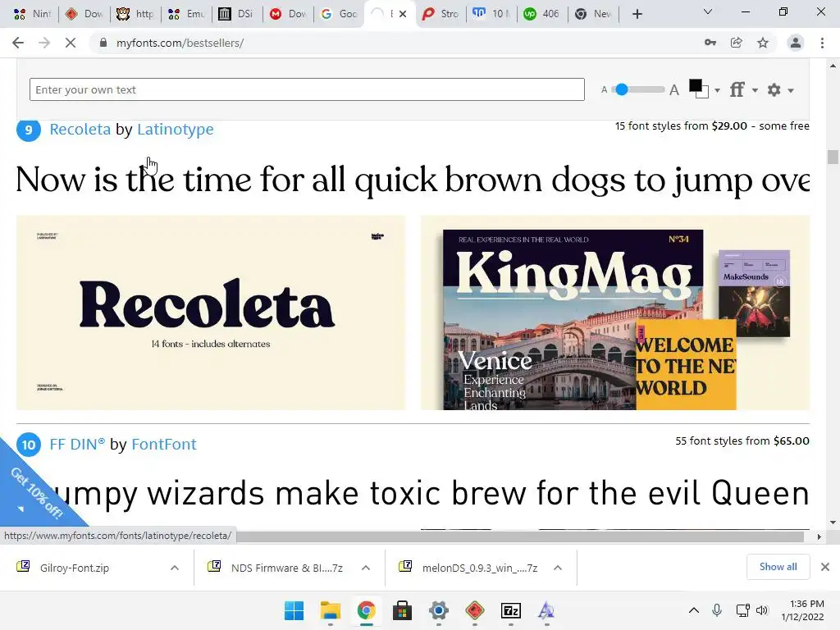Switch to the http monkey tab
Image resolution: width=840 pixels, height=630 pixels.
pos(136,14)
